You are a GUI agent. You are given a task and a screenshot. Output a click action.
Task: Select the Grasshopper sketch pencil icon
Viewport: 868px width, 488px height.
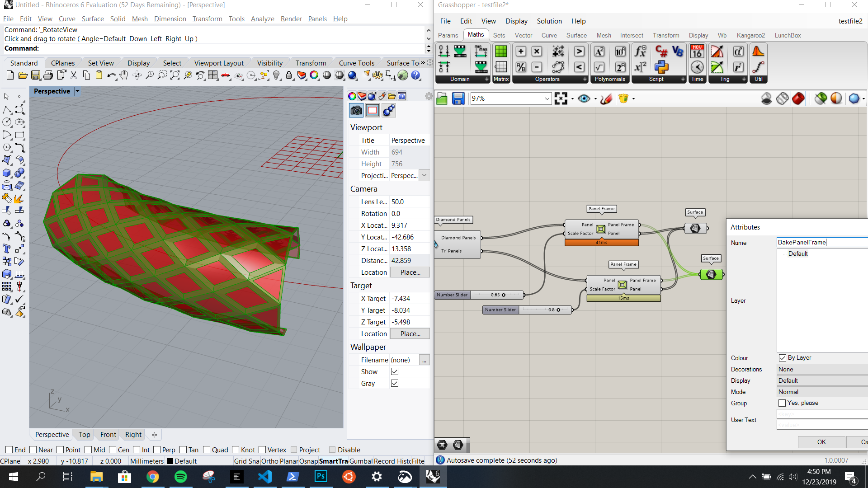(606, 99)
